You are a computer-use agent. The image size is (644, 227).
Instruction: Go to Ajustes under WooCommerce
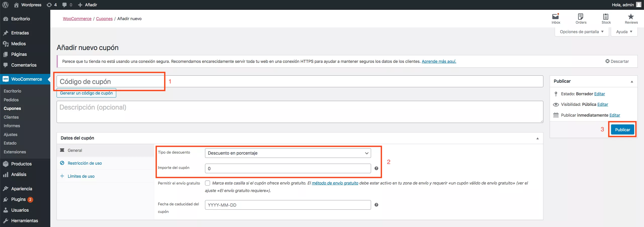tap(11, 134)
